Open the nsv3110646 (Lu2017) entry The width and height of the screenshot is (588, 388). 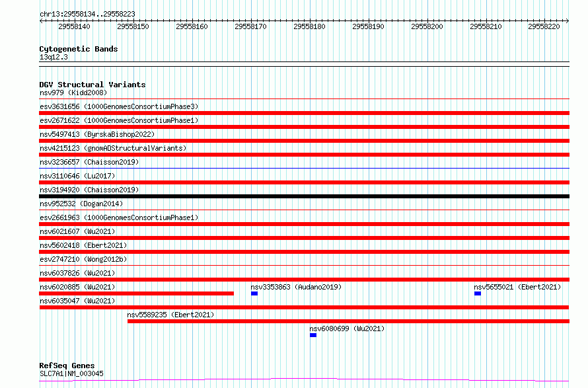pos(77,176)
